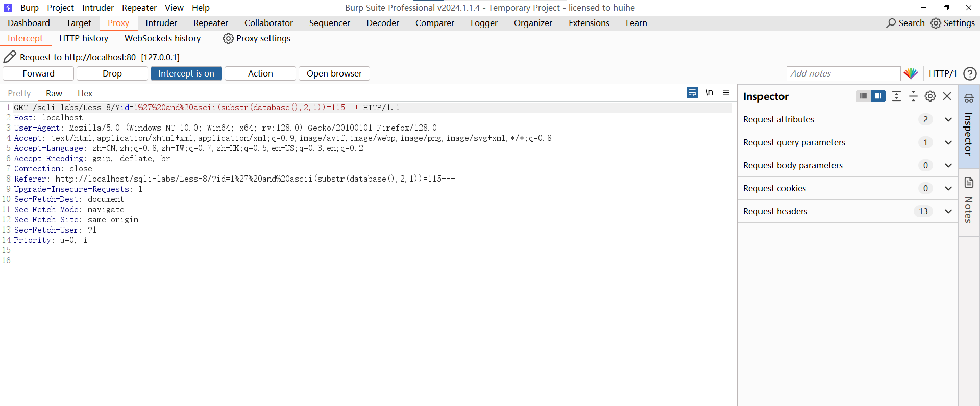
Task: Click the Burp Suite logo icon
Action: click(8, 8)
